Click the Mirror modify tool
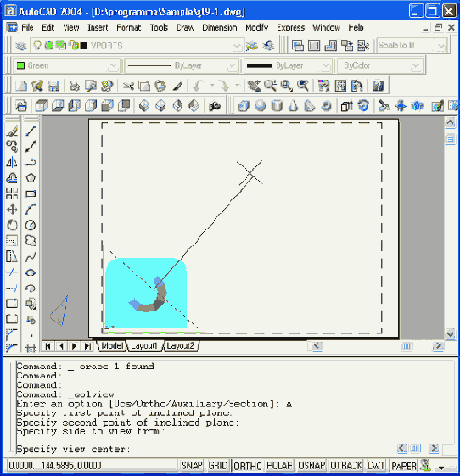The height and width of the screenshot is (476, 460). [12, 162]
